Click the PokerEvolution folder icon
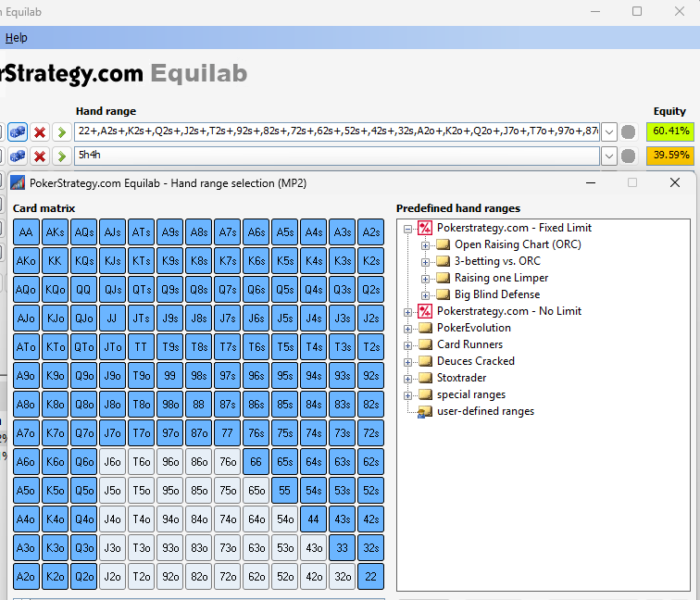This screenshot has width=700, height=600. tap(425, 328)
